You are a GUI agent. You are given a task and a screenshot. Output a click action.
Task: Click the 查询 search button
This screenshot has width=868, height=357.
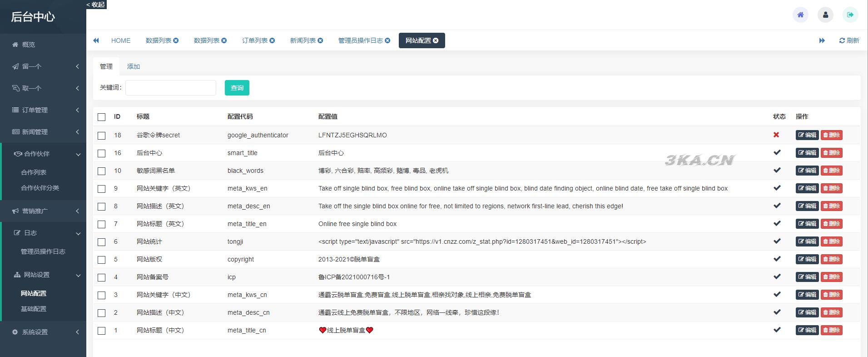pos(237,88)
